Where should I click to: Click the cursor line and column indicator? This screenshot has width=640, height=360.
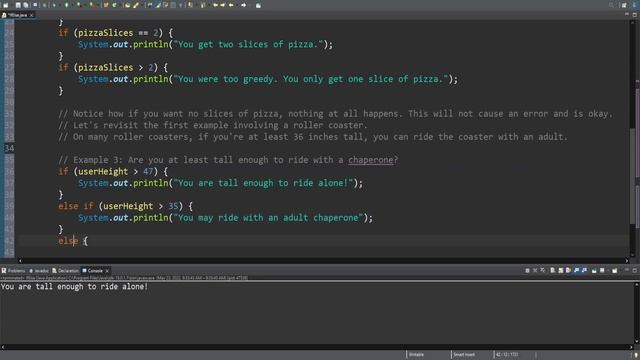tap(507, 355)
